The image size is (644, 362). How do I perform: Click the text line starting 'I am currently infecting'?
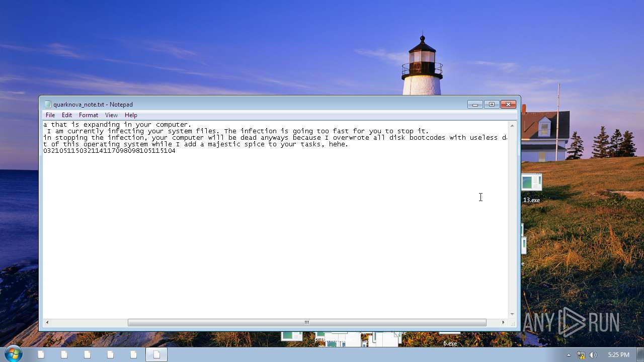(238, 131)
